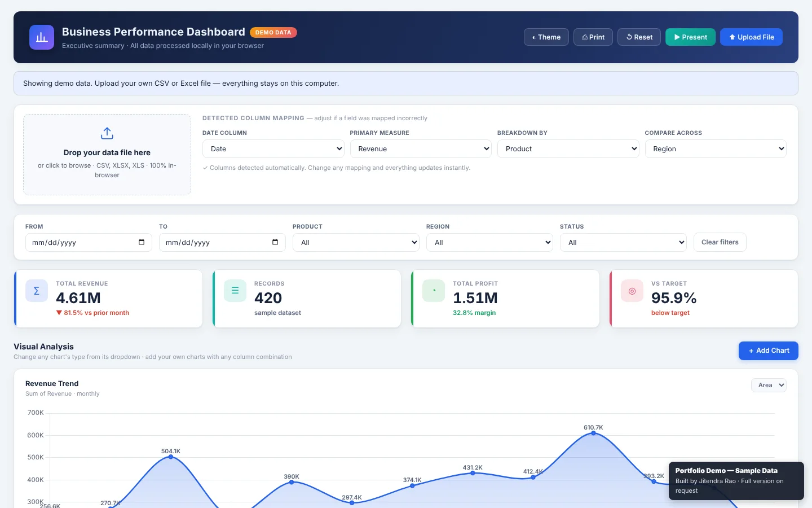The height and width of the screenshot is (508, 812).
Task: Reset the dashboard with the Reset button
Action: [639, 37]
